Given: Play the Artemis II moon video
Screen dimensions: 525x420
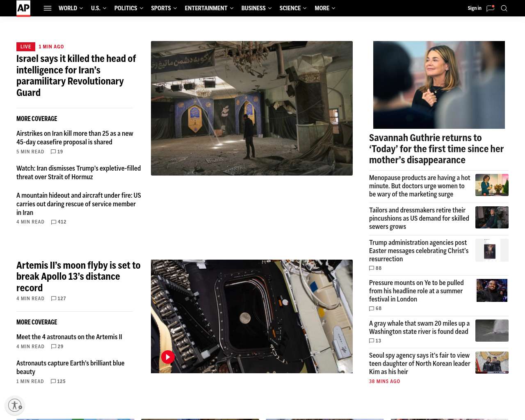Looking at the screenshot, I should (167, 357).
